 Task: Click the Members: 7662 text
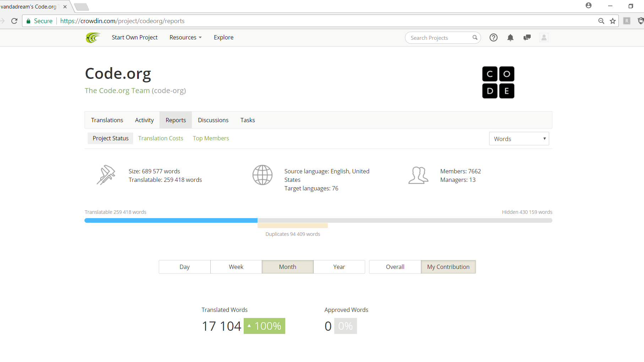(x=460, y=171)
